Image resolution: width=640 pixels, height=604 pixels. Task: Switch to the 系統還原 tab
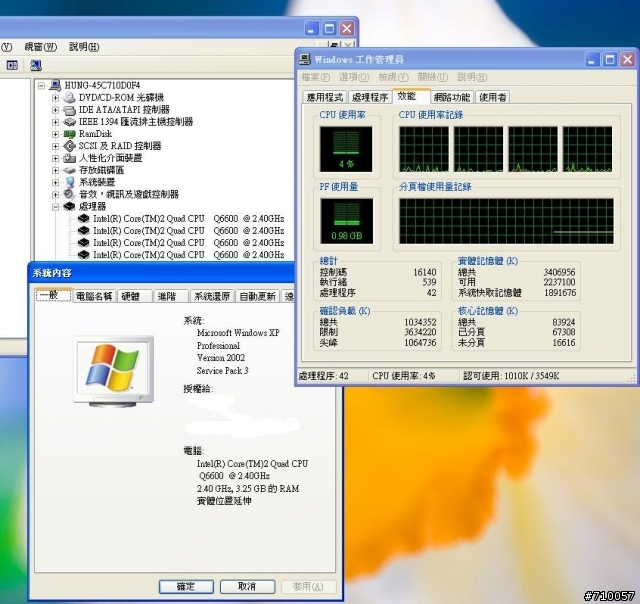tap(212, 296)
